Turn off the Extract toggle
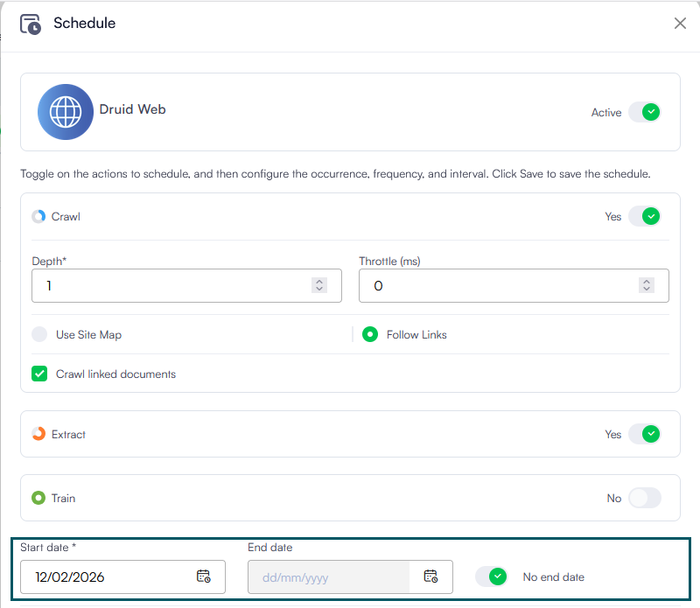This screenshot has height=608, width=700. point(645,434)
